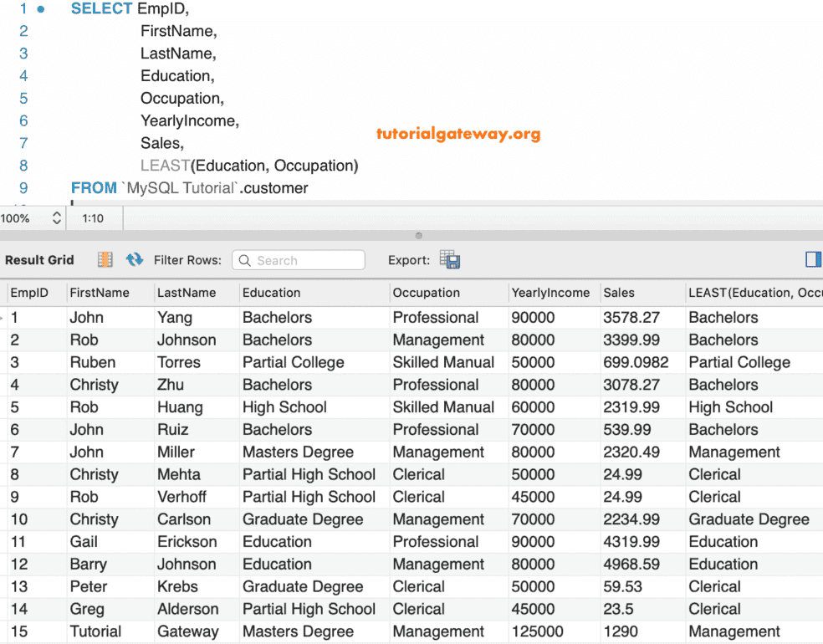Image resolution: width=823 pixels, height=644 pixels.
Task: Click line number 5 in gutter
Action: pos(23,99)
